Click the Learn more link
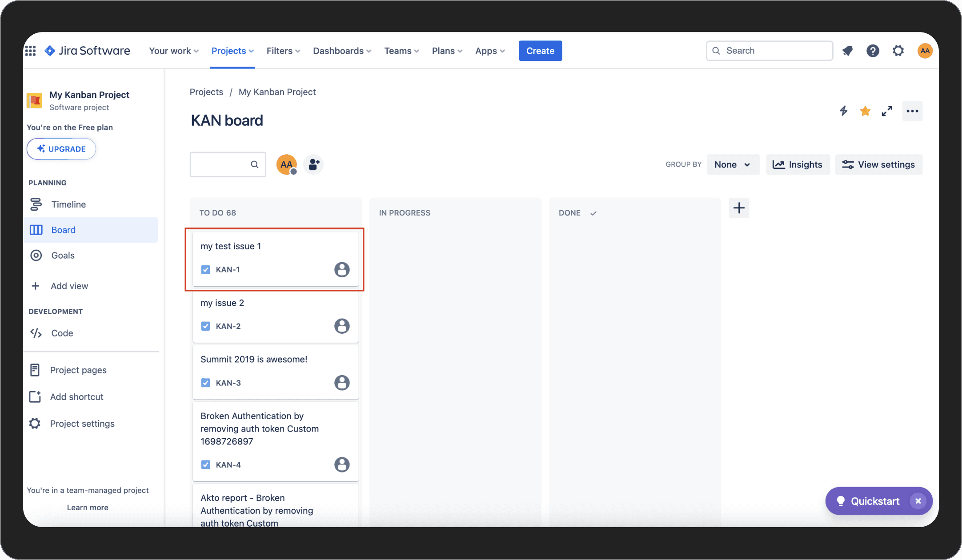Viewport: 962px width, 560px height. 88,507
